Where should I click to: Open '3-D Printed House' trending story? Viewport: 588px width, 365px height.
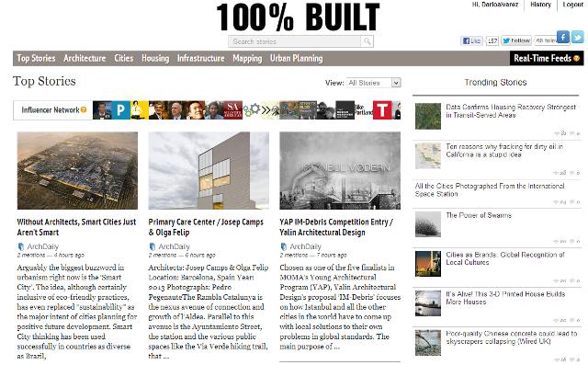click(x=505, y=298)
